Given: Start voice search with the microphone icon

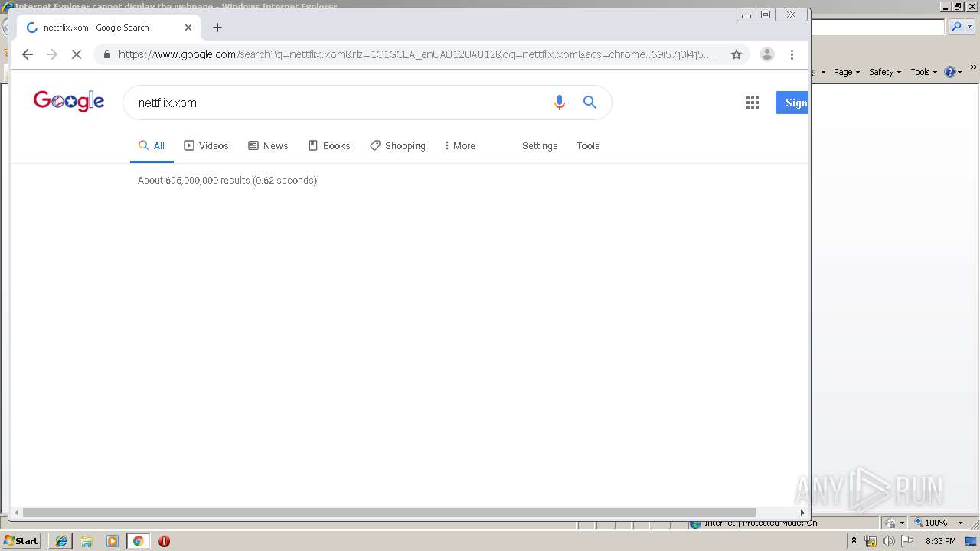Looking at the screenshot, I should coord(560,103).
